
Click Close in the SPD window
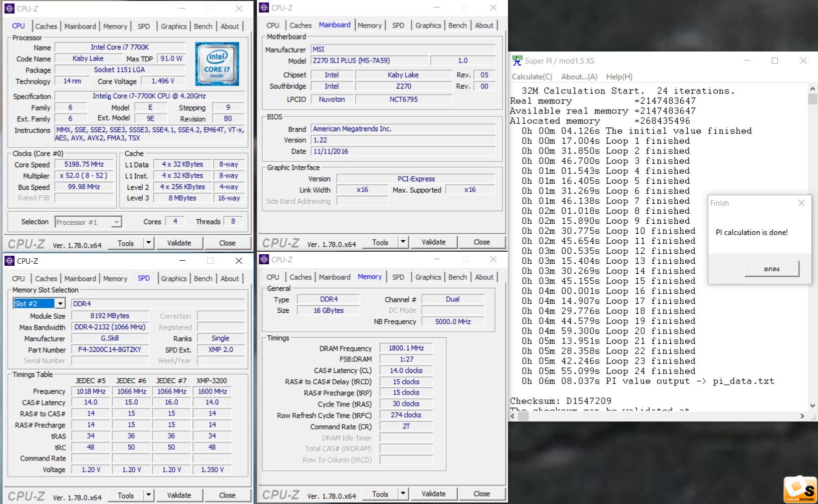pos(227,495)
